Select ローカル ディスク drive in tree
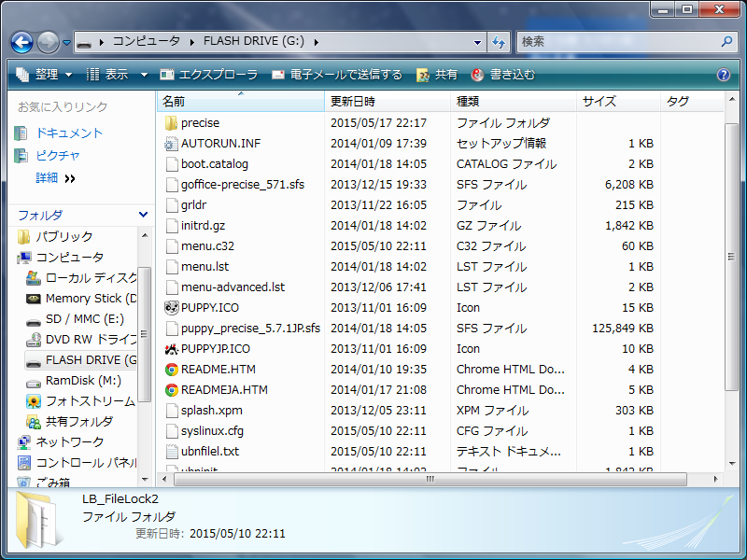747x560 pixels. point(91,277)
